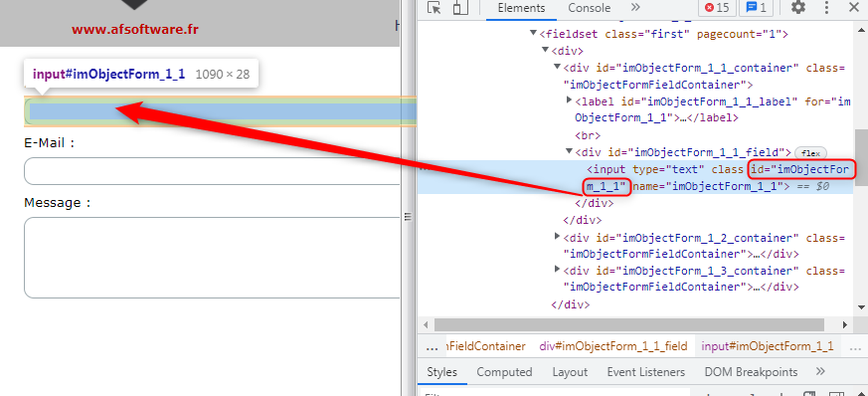Collapse the fieldset class first node

click(534, 34)
